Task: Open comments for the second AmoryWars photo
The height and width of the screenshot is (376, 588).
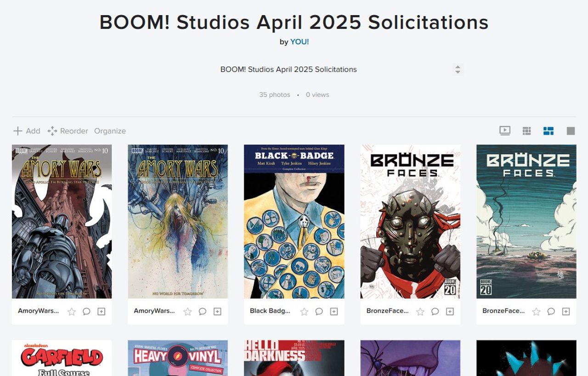Action: tap(203, 311)
